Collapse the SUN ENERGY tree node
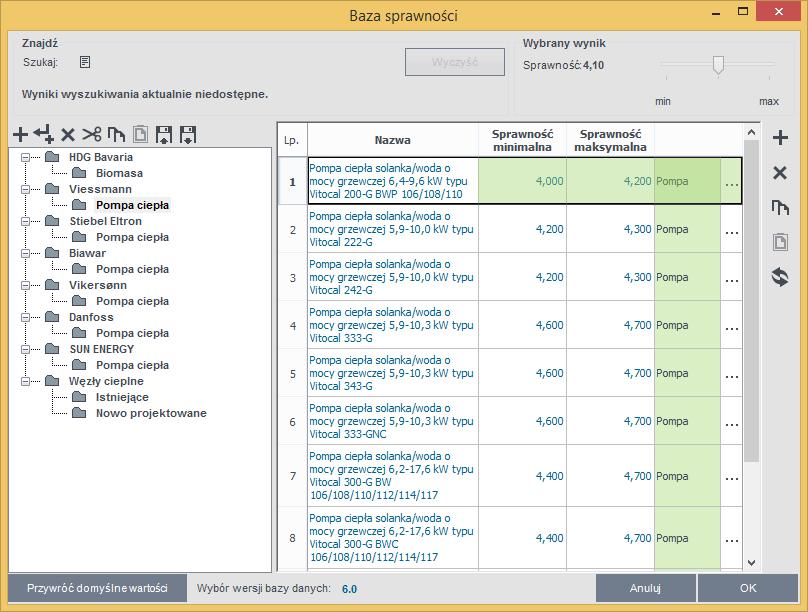 [x=25, y=349]
